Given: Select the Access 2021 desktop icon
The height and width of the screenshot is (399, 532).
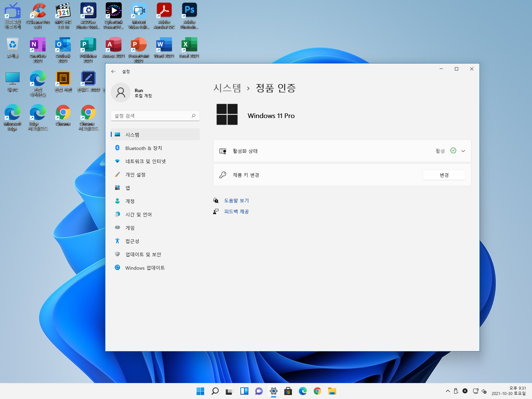Looking at the screenshot, I should point(114,48).
